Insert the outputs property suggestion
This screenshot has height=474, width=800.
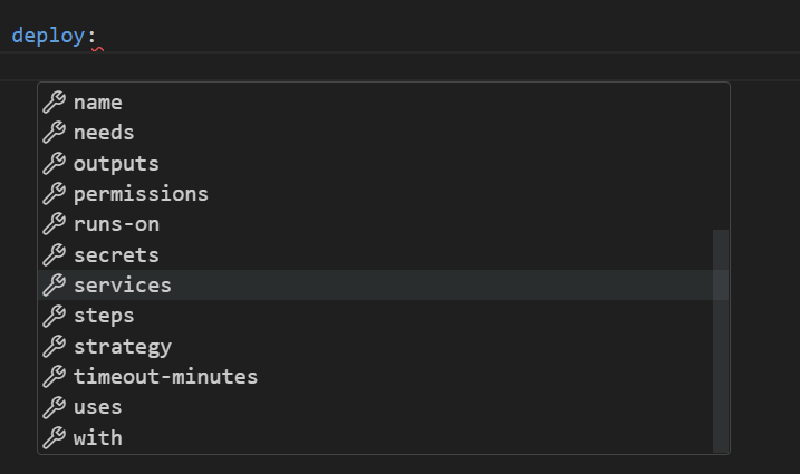(116, 163)
